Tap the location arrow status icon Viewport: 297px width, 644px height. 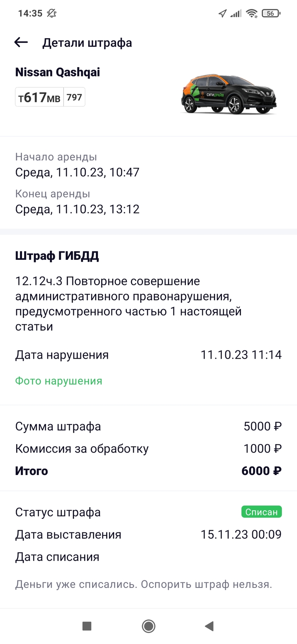222,14
